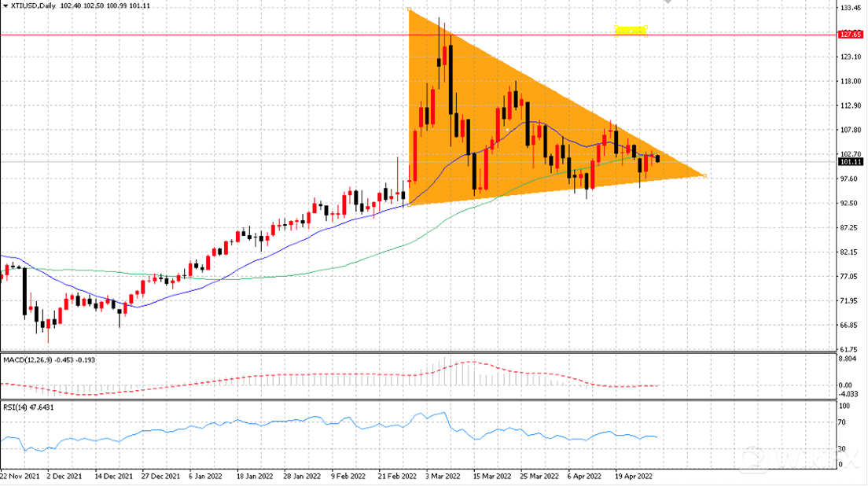Click the red horizontal line at 127.65
Image resolution: width=868 pixels, height=486 pixels.
222,35
